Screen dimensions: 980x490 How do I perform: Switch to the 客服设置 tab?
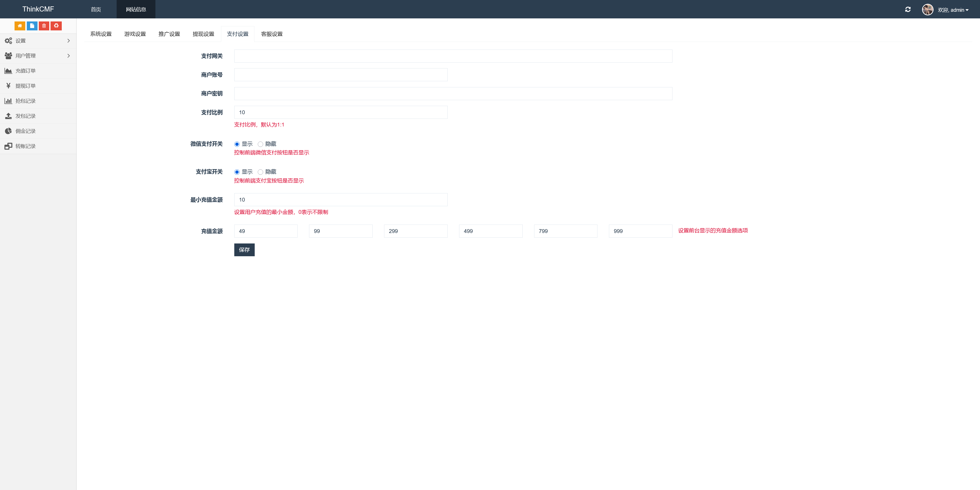click(x=272, y=34)
